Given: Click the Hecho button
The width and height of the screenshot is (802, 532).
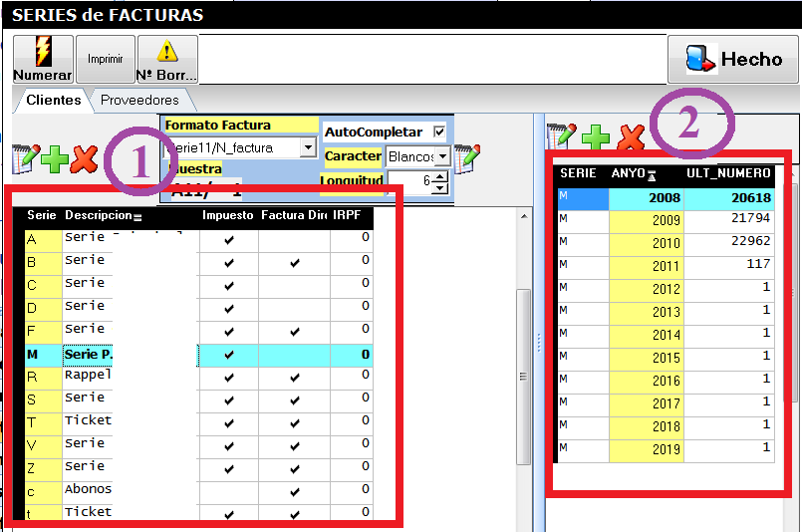Looking at the screenshot, I should pos(733,60).
